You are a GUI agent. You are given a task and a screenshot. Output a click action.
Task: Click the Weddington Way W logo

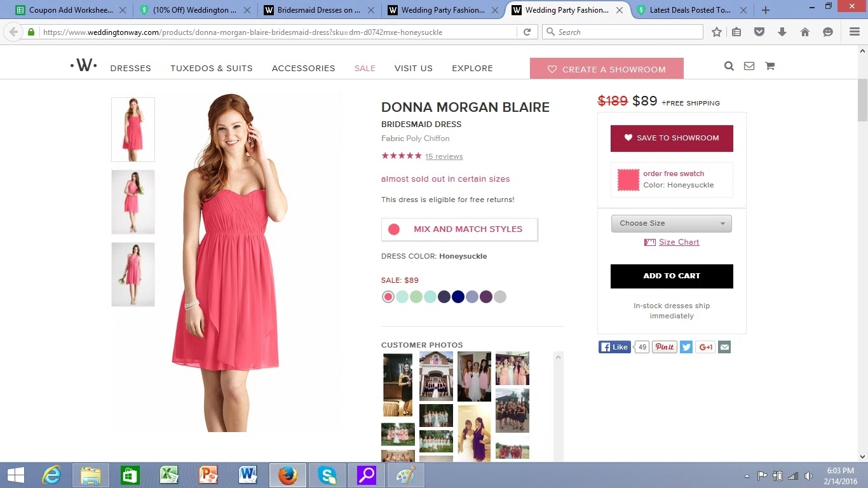[83, 65]
